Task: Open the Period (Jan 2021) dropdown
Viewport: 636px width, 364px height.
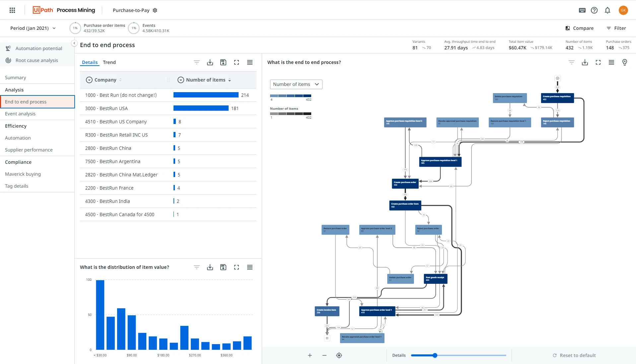Action: tap(33, 28)
